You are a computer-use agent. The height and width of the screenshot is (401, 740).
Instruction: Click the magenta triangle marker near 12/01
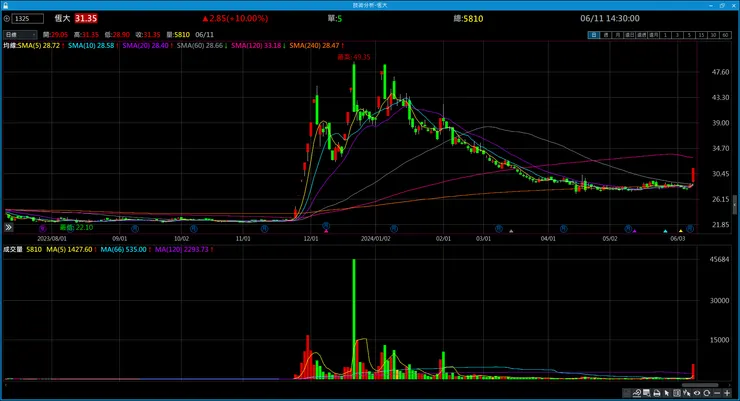click(x=326, y=231)
